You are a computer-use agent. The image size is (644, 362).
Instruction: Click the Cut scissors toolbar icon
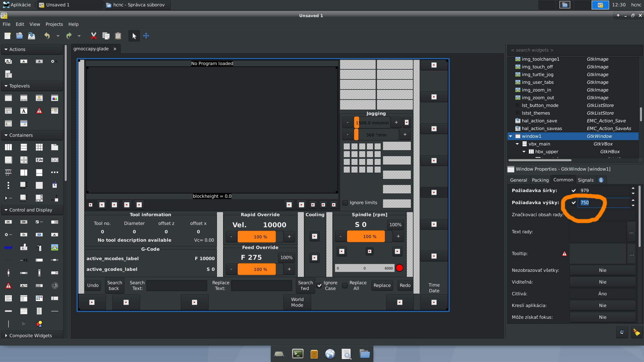pyautogui.click(x=94, y=36)
